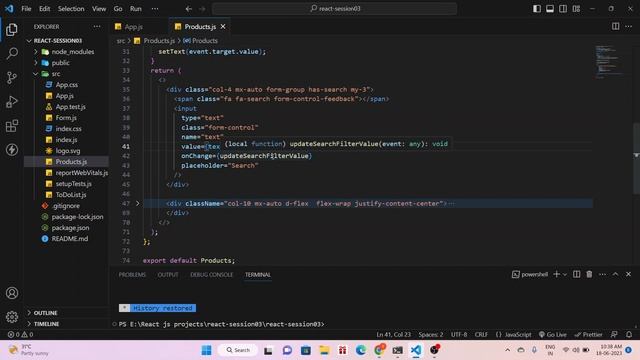Open the lightning bolt extension view
The width and height of the screenshot is (640, 360).
pyautogui.click(x=12, y=150)
